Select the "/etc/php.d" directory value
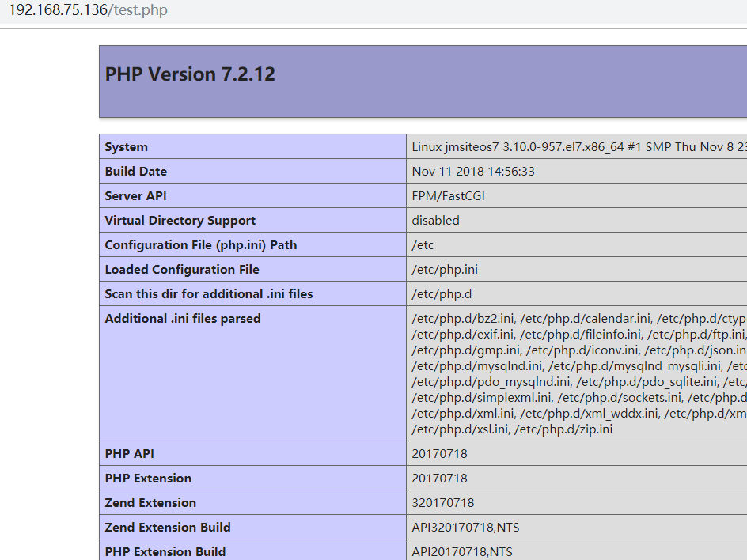Screen dimensions: 747x560 tap(442, 293)
